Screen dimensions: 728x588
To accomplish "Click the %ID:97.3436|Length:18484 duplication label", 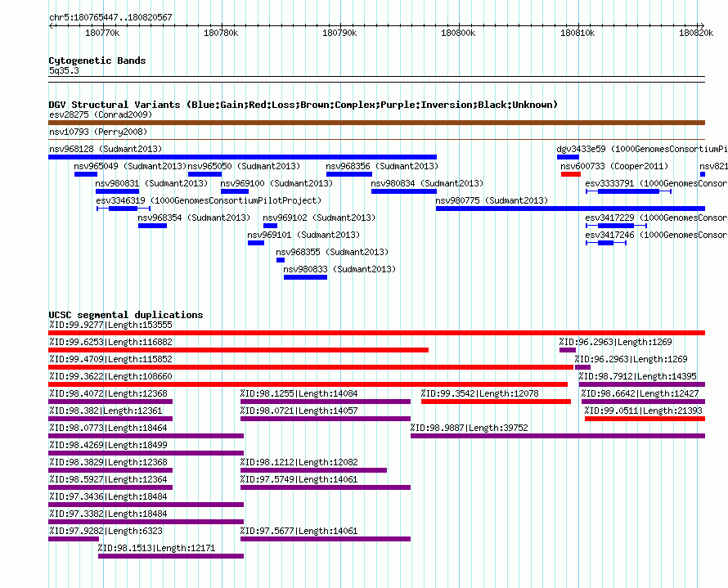I will [108, 496].
